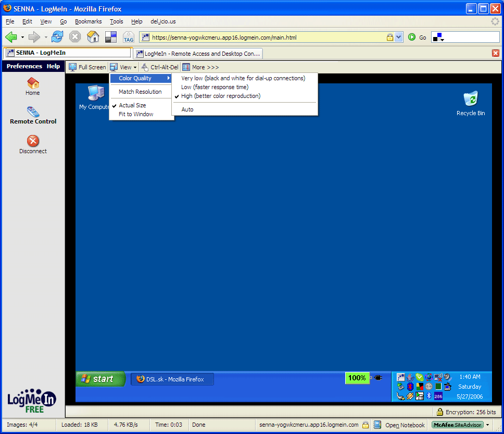Click the Match Resolution menu item

pos(142,92)
